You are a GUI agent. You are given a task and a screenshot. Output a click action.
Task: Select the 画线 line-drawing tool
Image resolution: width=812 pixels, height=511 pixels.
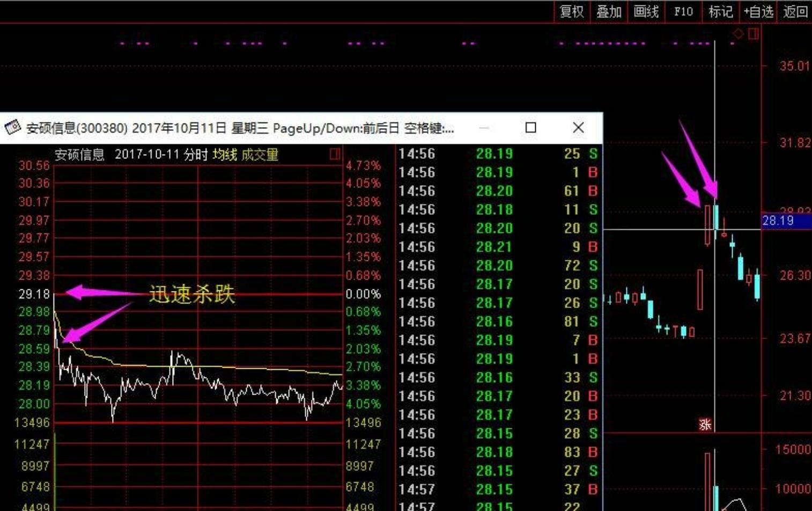646,12
